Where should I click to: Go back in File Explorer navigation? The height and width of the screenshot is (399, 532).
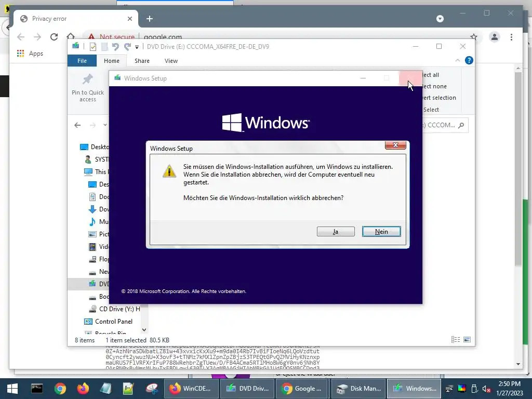[x=78, y=125]
